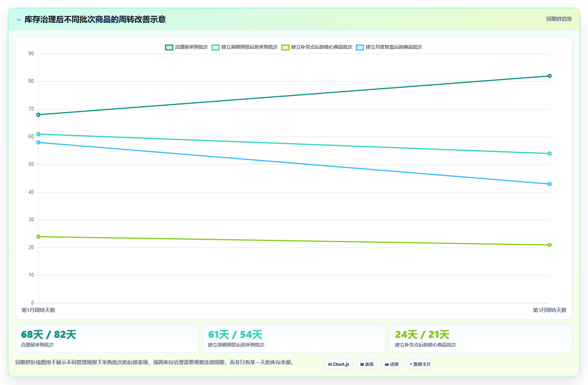Click the 第1月周转天数 axis label
Screen dimensions: 588x385
38,310
